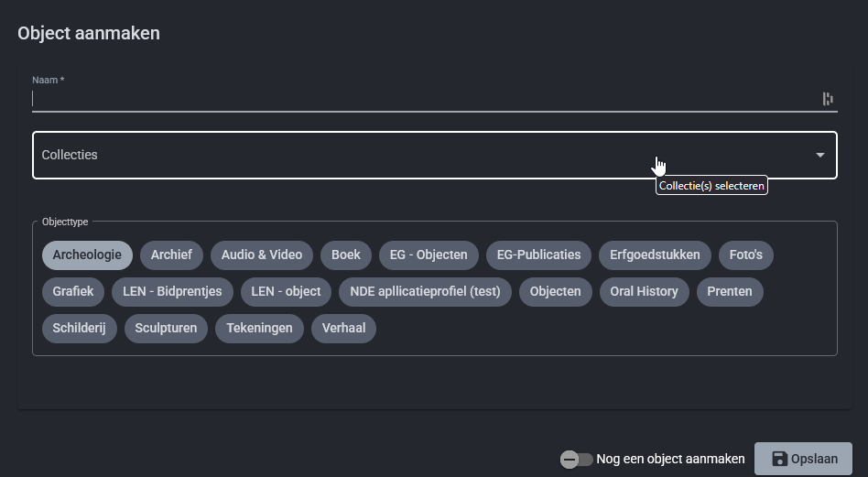Select the Oral History object type
Screen dimensions: 868x477
[645, 291]
